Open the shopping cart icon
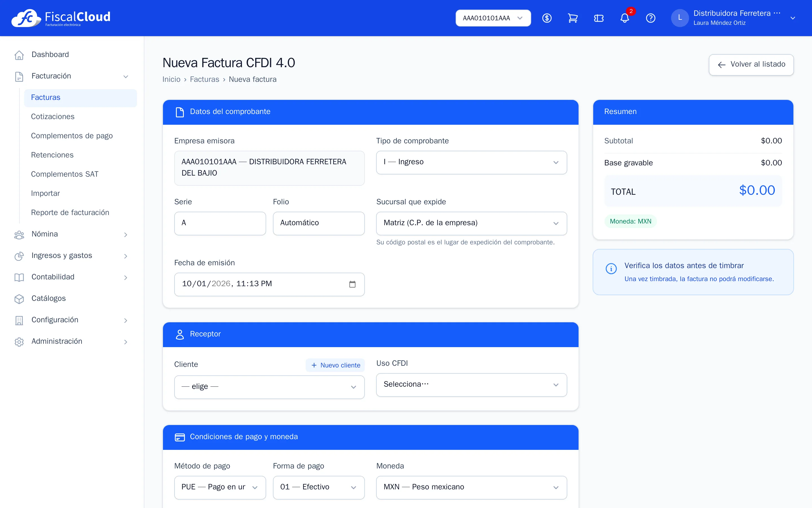This screenshot has height=508, width=812. point(573,18)
